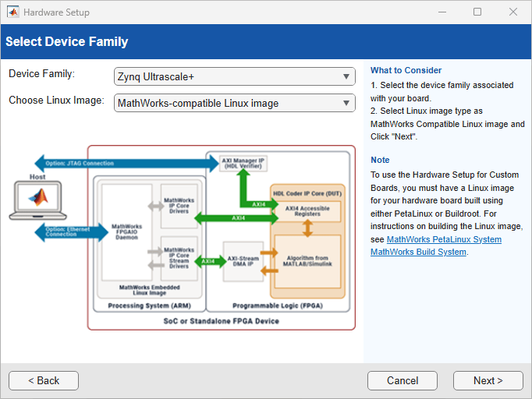Click 'Processing System (ARM)' label
Image resolution: width=532 pixels, height=399 pixels.
pos(149,305)
